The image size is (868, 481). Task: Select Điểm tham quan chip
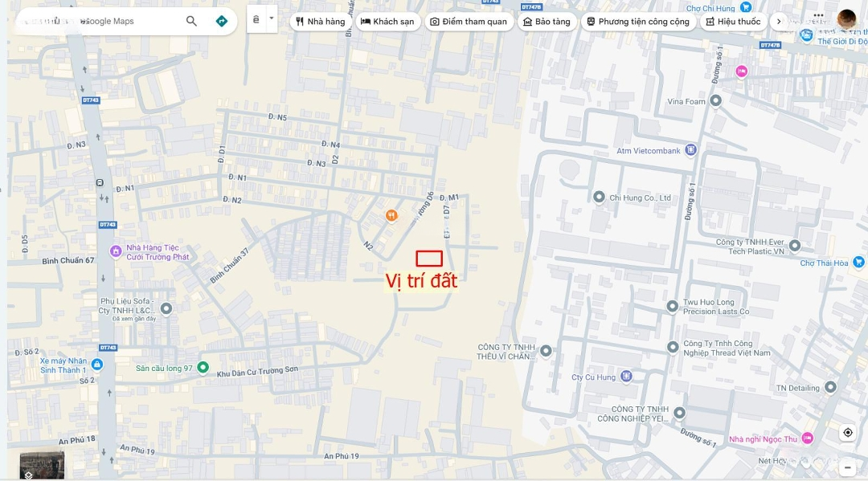469,22
